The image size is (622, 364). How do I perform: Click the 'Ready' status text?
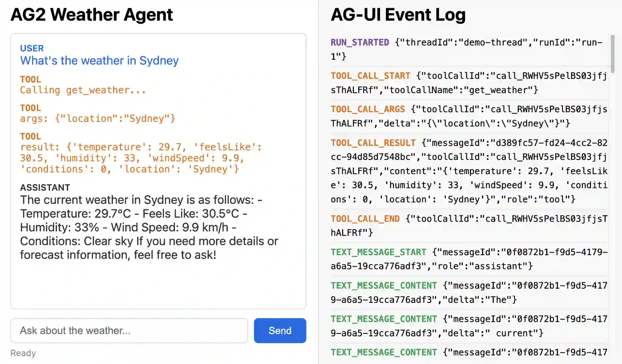click(23, 353)
